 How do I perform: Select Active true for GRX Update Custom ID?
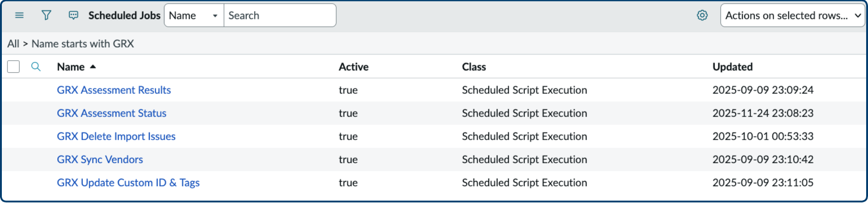[348, 183]
